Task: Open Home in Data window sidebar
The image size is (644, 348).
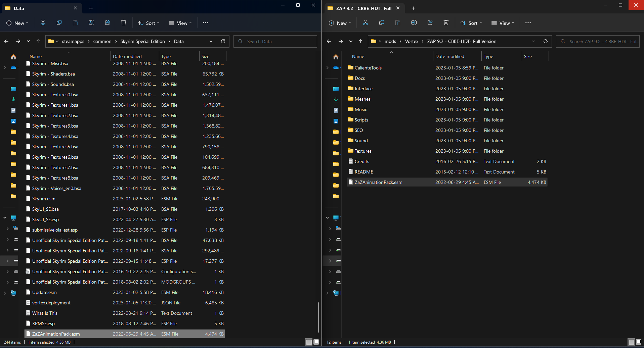Action: pos(13,57)
